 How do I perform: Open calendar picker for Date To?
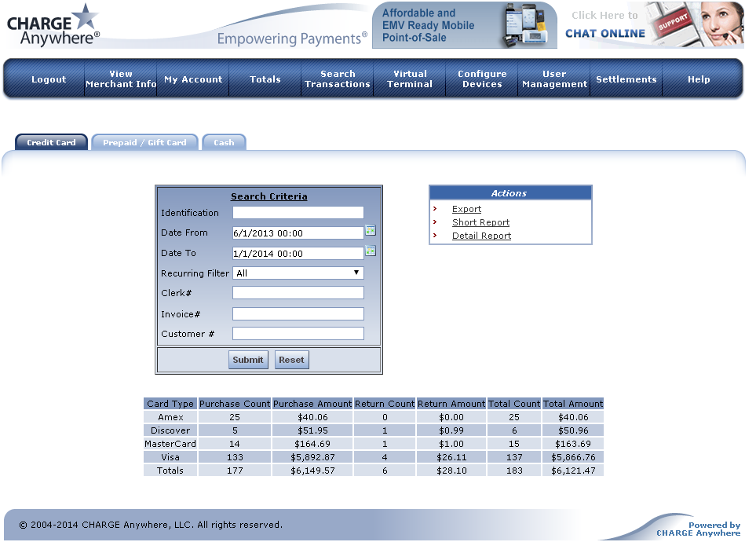[371, 251]
